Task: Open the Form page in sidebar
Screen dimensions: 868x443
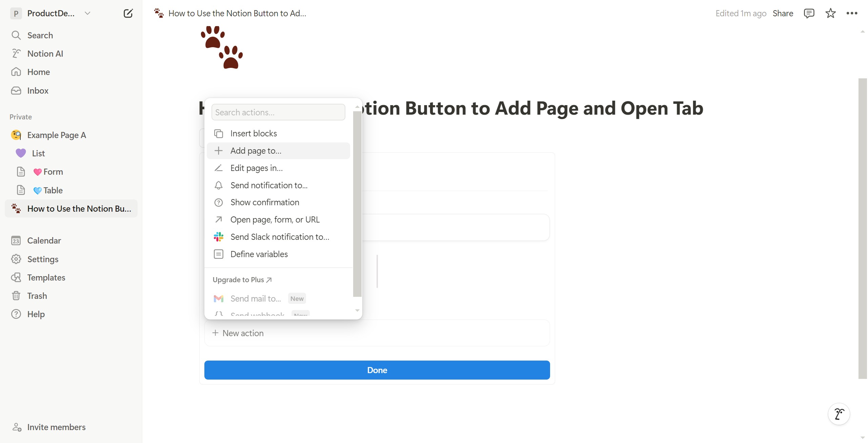Action: click(x=71, y=172)
